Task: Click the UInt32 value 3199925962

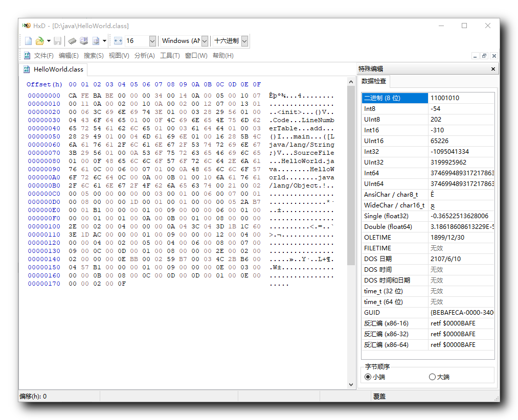Action: [448, 162]
